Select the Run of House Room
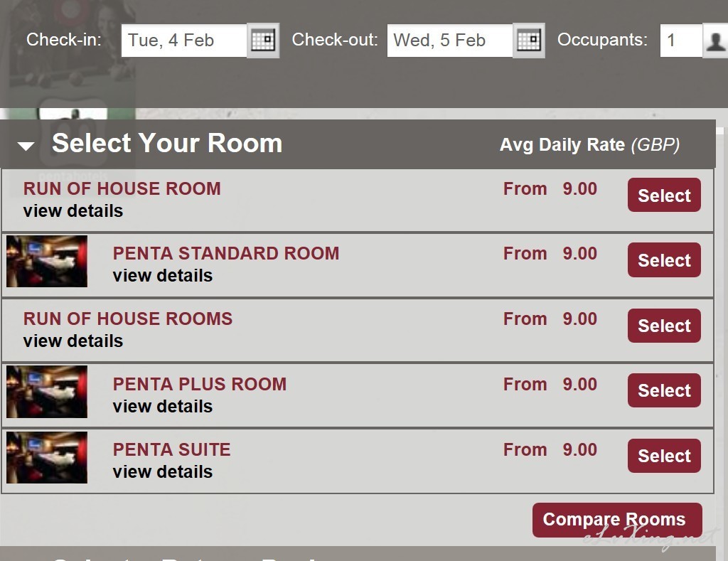Screen dimensions: 728x561 664,195
